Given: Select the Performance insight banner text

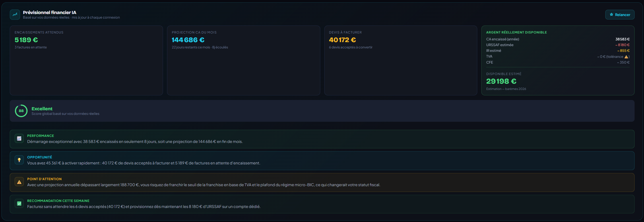Looking at the screenshot, I should click(135, 142).
